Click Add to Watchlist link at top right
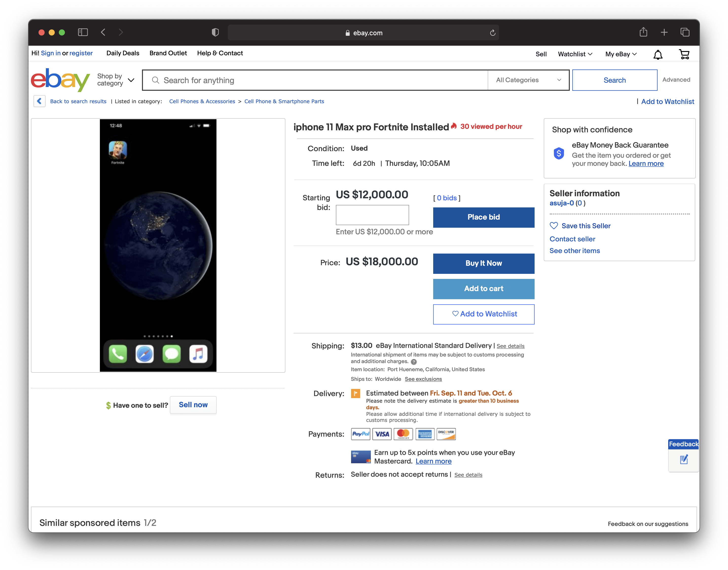This screenshot has width=728, height=570. click(x=667, y=101)
